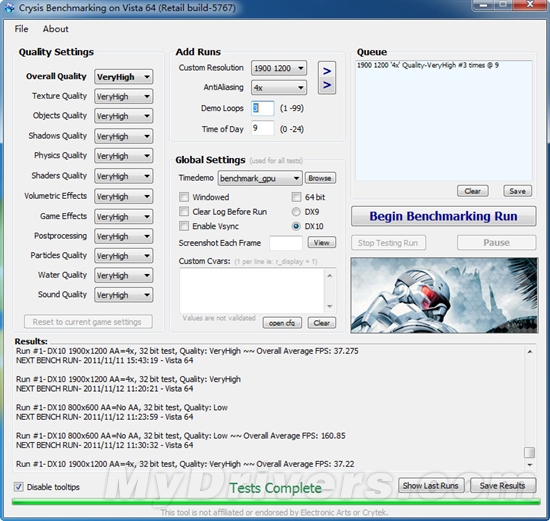Click Stop Testing Run button

point(388,243)
